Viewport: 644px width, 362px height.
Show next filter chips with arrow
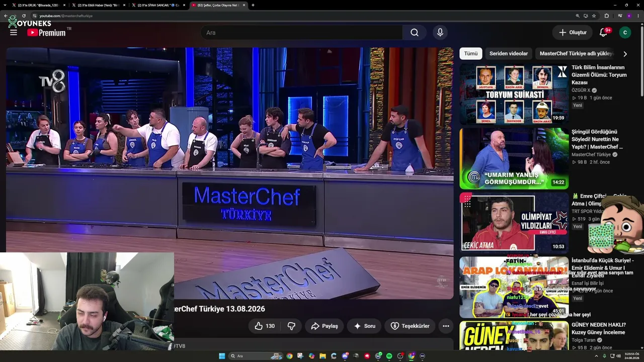[625, 54]
